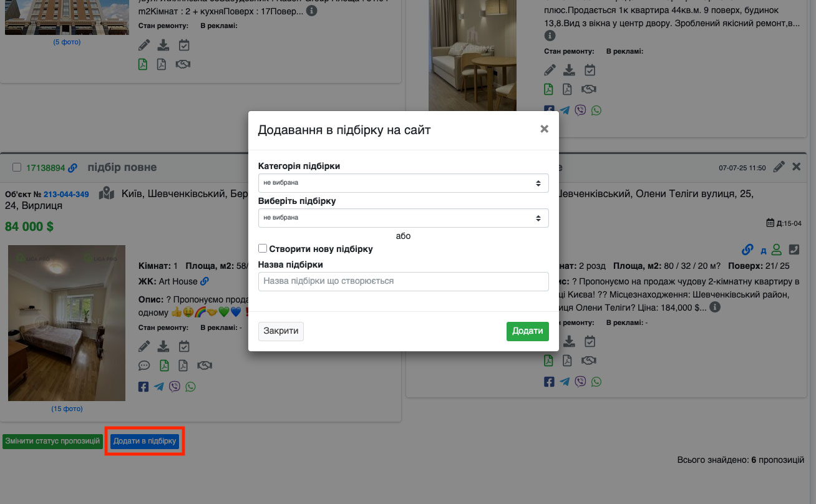Open the 'Виберіть підбірку' dropdown
Viewport: 816px width, 504px height.
click(403, 218)
